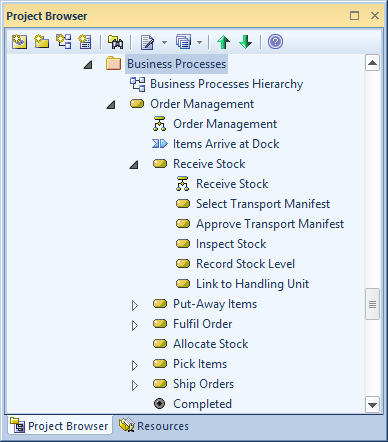Select the Link to Handling Unit item
Viewport: 388px width, 442px height.
point(252,284)
